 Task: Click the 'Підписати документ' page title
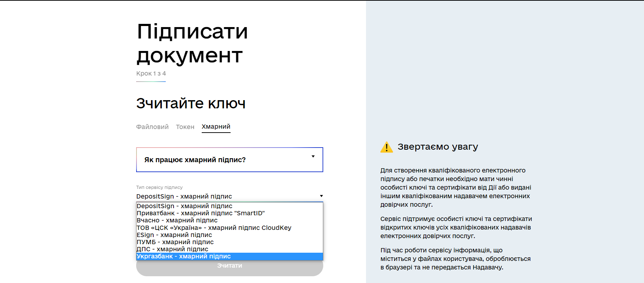[192, 43]
